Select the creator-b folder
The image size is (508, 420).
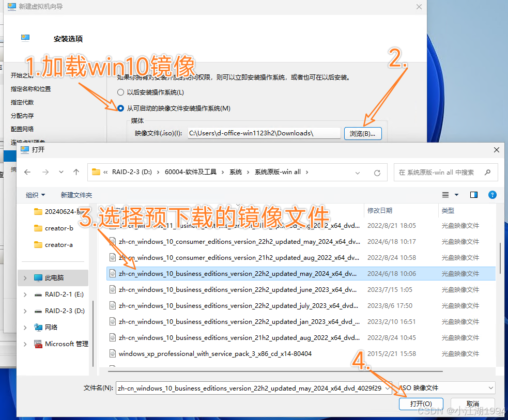[54, 228]
